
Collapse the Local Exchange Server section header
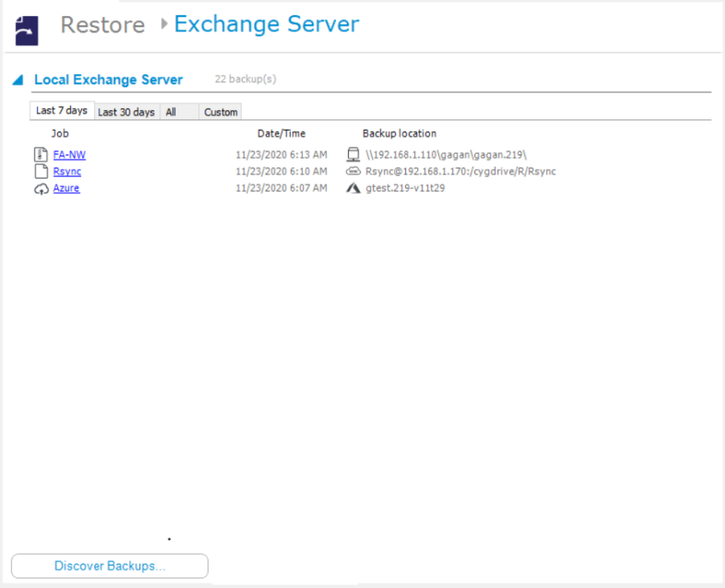click(x=108, y=79)
